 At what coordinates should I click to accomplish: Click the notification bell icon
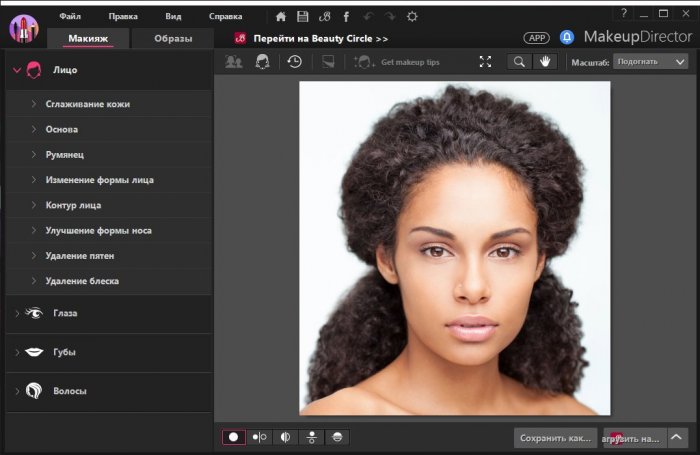567,38
